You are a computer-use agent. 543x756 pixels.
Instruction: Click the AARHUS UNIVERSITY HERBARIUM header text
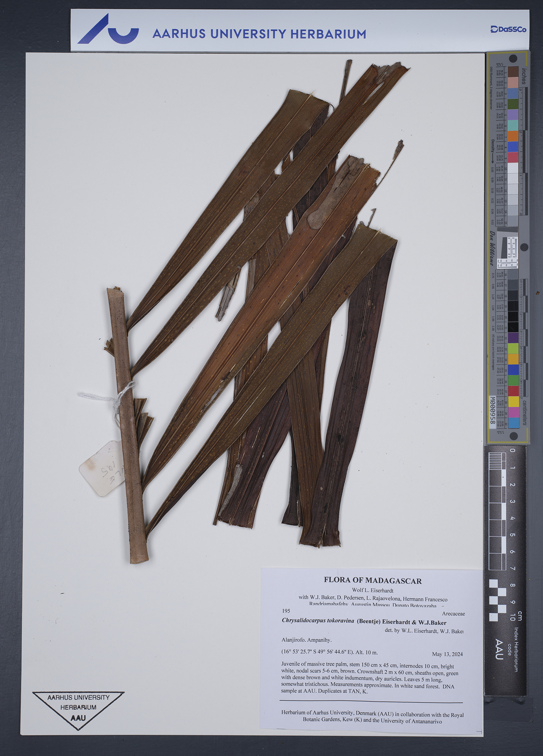coord(259,34)
